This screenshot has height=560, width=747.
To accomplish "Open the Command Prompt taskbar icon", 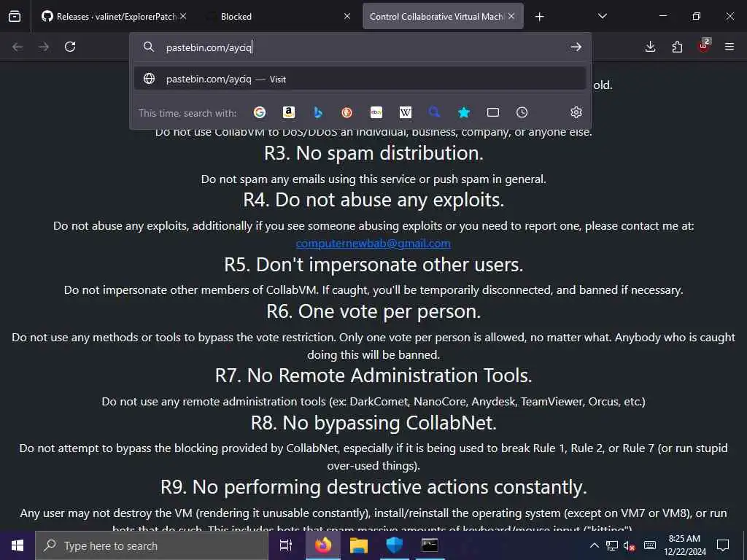I will (429, 545).
